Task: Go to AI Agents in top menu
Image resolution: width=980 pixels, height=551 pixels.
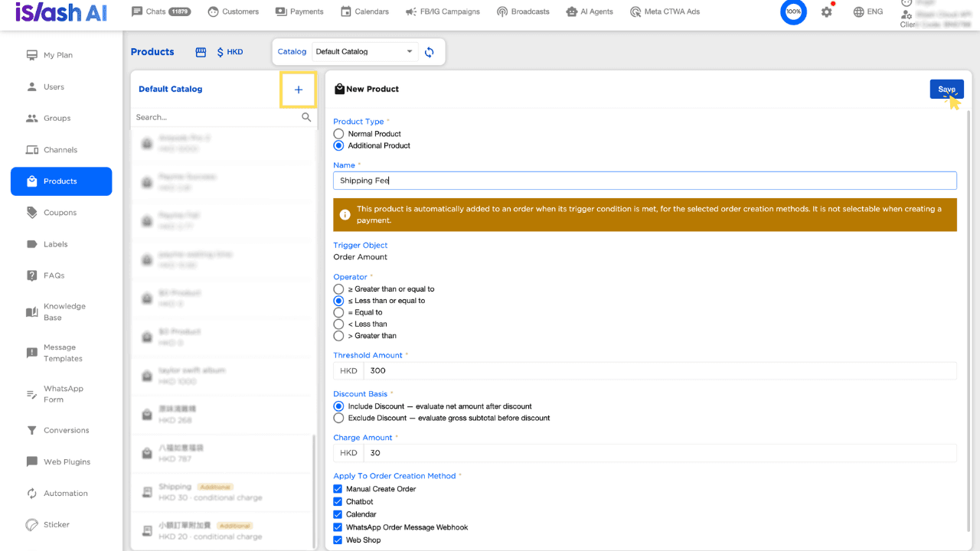Action: pos(591,11)
